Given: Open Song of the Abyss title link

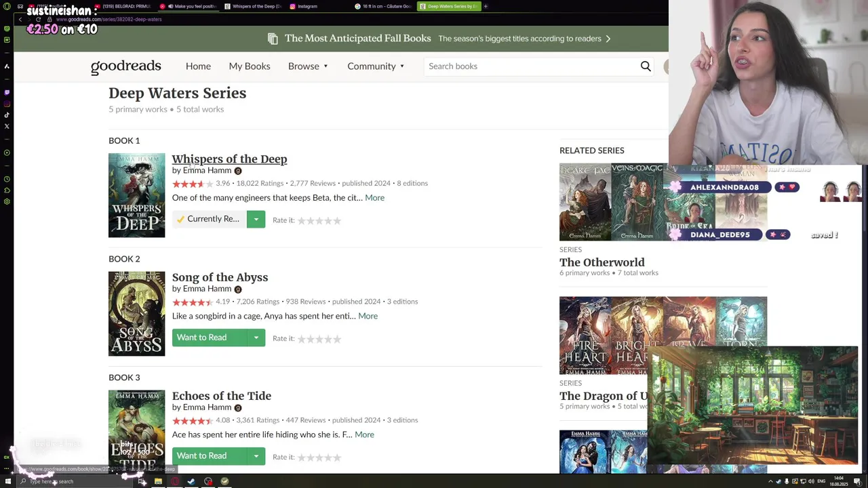Looking at the screenshot, I should (x=220, y=277).
